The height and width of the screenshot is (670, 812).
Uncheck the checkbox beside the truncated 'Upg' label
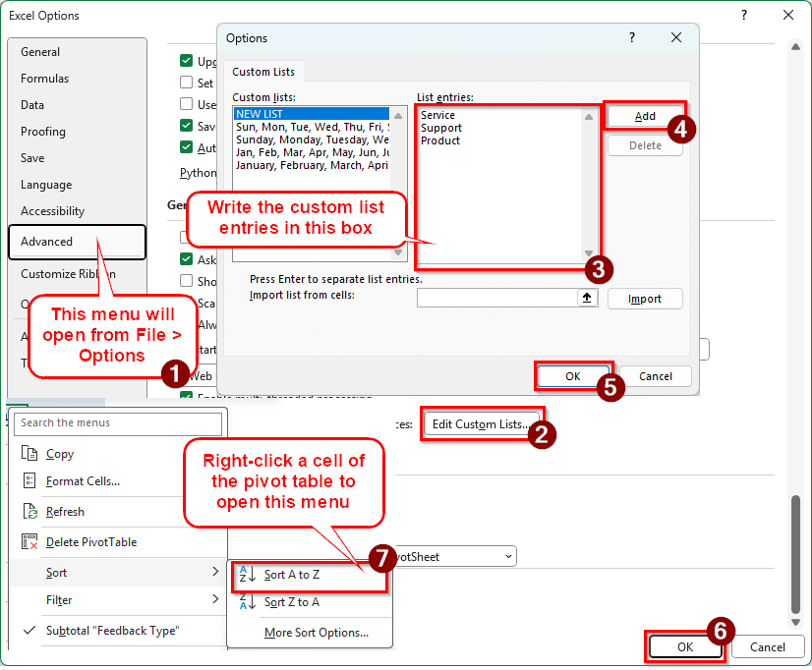pyautogui.click(x=186, y=61)
